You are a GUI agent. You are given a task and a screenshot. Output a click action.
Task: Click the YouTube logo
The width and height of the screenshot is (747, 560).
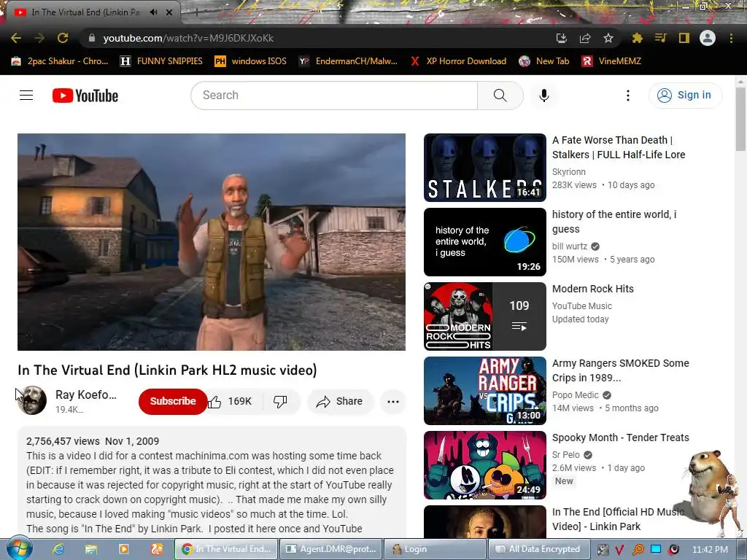[x=85, y=96]
